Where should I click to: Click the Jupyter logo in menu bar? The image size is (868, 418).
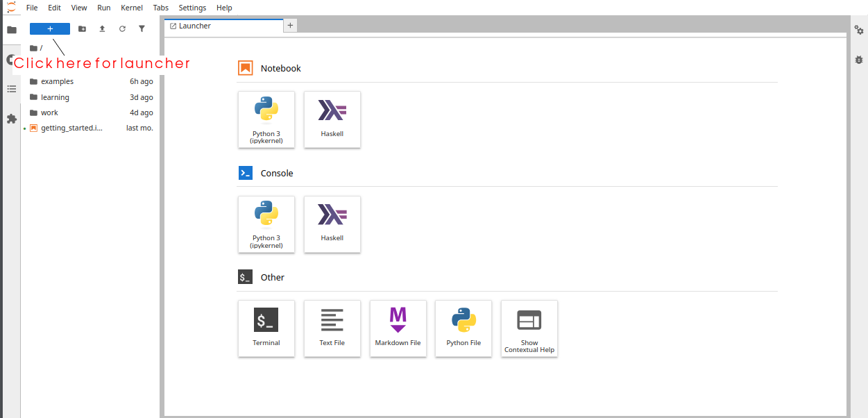(11, 8)
